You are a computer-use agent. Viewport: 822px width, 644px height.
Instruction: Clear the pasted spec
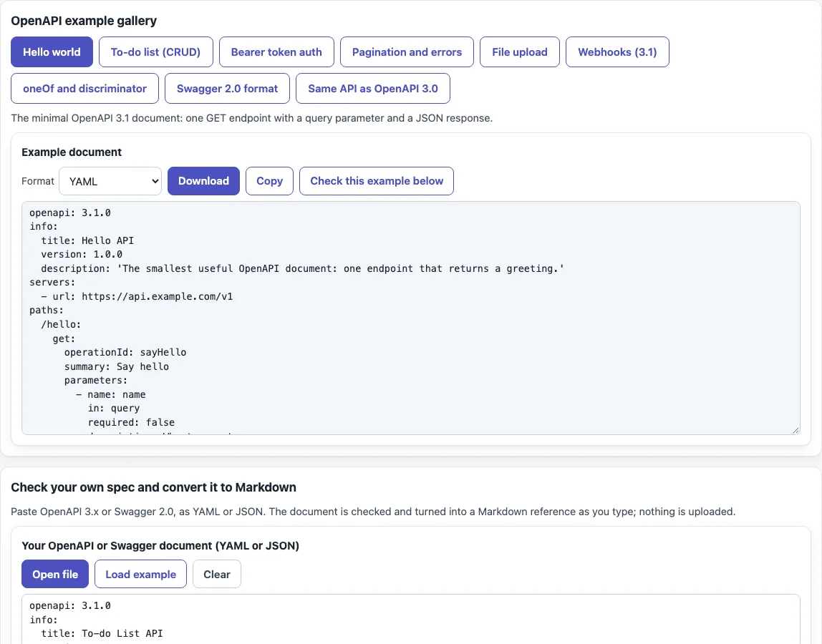(x=216, y=575)
